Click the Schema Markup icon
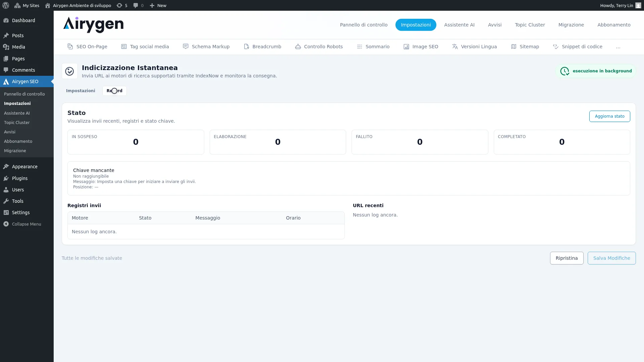 click(185, 47)
